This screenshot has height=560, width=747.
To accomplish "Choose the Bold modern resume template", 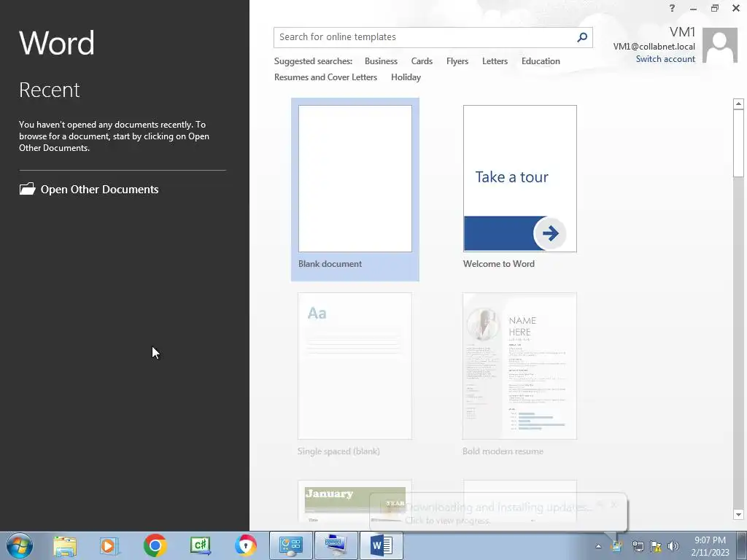I will click(x=519, y=375).
